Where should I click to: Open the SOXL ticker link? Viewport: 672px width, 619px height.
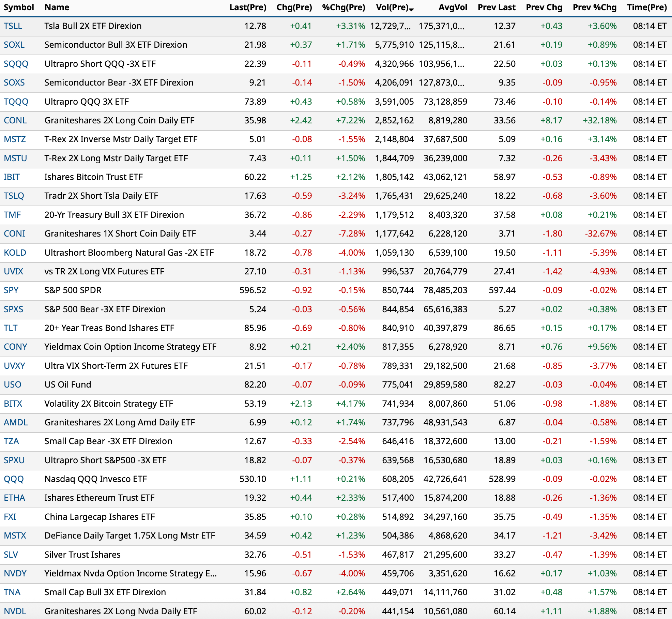[14, 45]
